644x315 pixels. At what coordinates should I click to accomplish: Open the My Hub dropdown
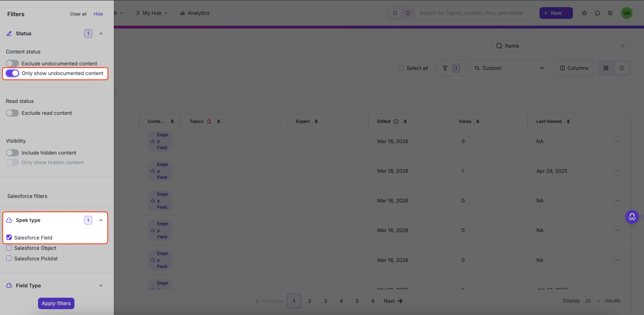[152, 13]
